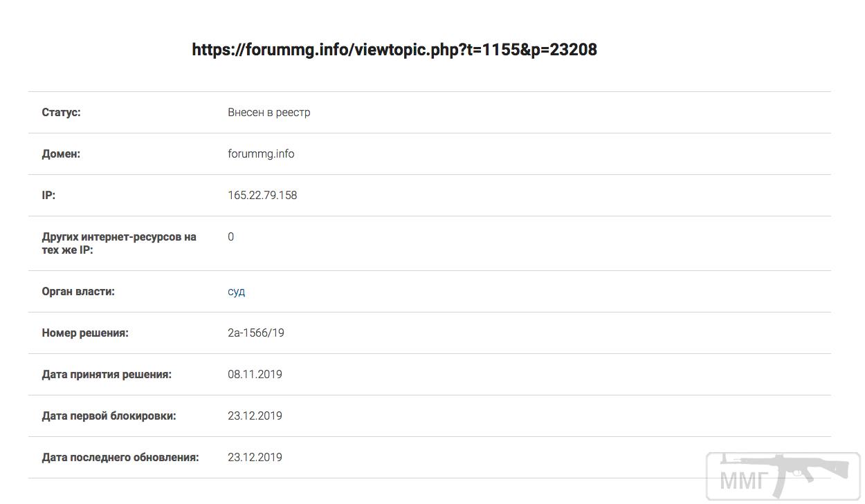Select the IP row label
The image size is (865, 504).
pos(48,195)
